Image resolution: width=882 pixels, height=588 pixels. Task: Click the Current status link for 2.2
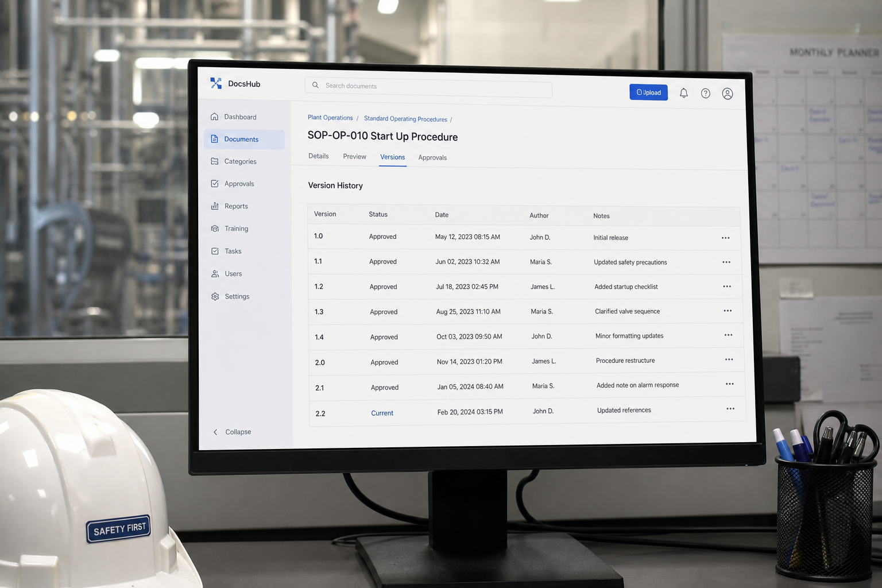[382, 413]
